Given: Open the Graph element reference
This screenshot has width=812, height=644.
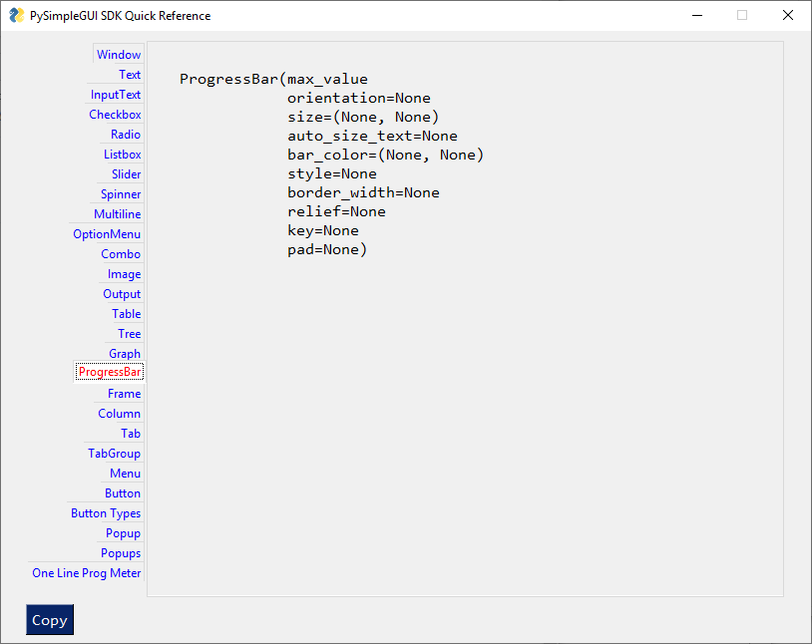Looking at the screenshot, I should (x=125, y=353).
